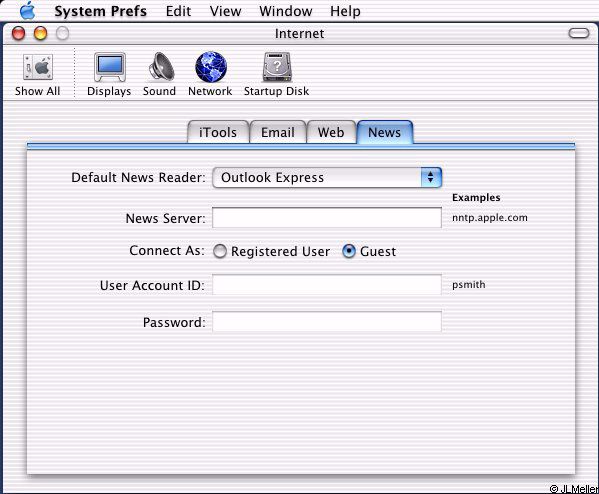
Task: Switch to the Web tab
Action: click(331, 132)
